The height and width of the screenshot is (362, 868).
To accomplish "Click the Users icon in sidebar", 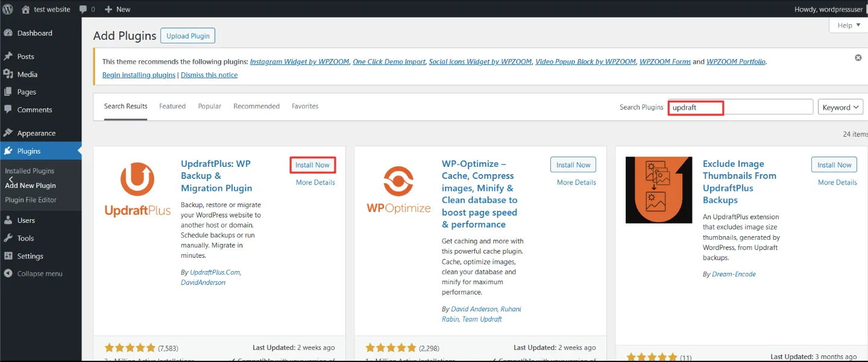I will 8,220.
